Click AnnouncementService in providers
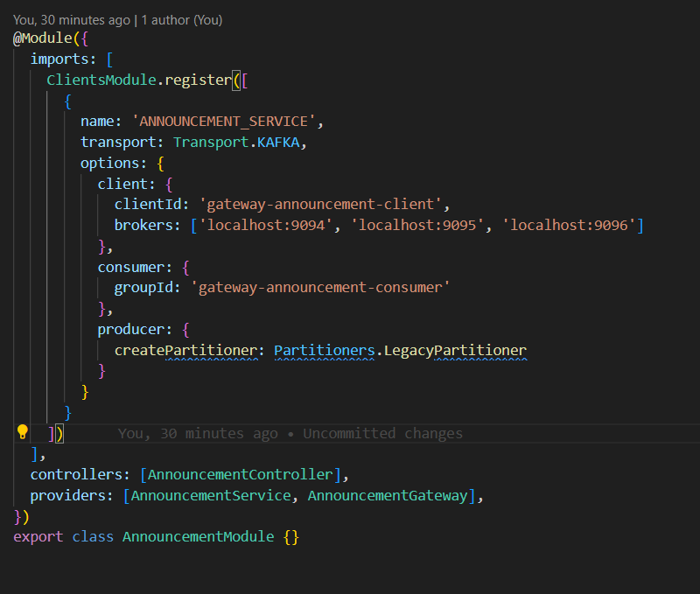 click(211, 495)
